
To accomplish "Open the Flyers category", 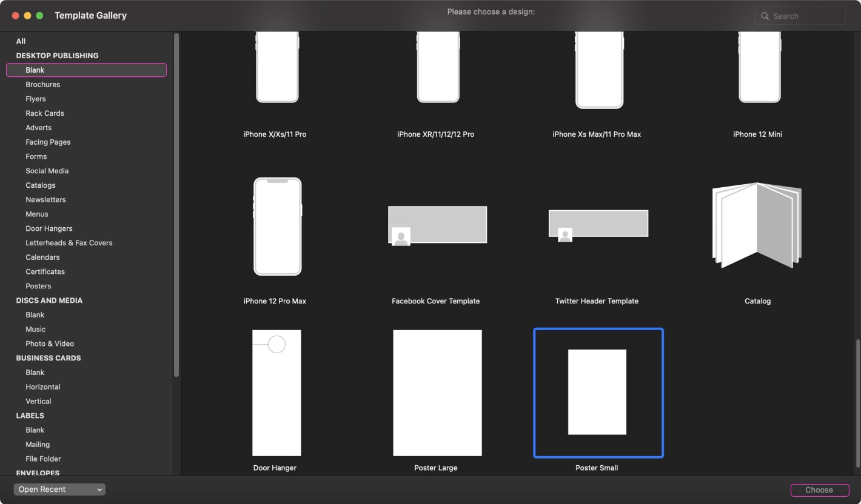I will (x=35, y=98).
